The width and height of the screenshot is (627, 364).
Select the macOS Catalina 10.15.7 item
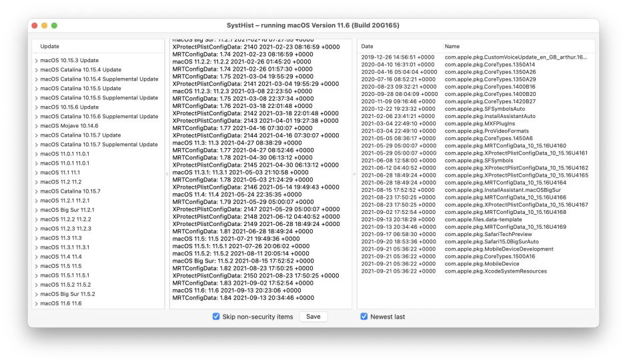click(71, 191)
